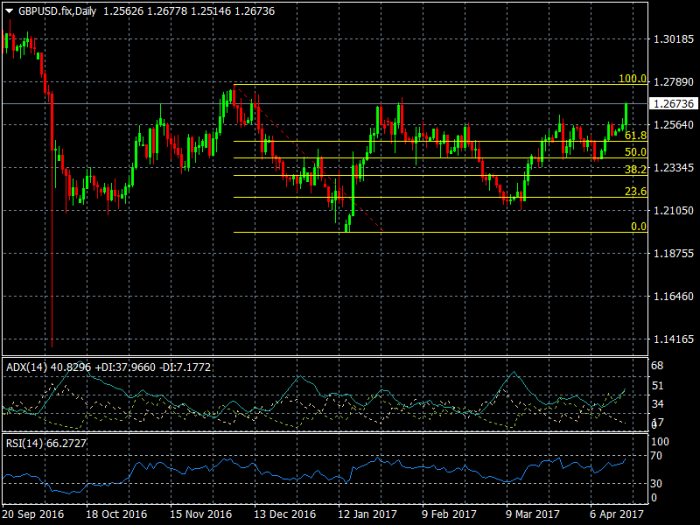Click the 1.27890 price axis value
The image size is (700, 525).
click(673, 82)
